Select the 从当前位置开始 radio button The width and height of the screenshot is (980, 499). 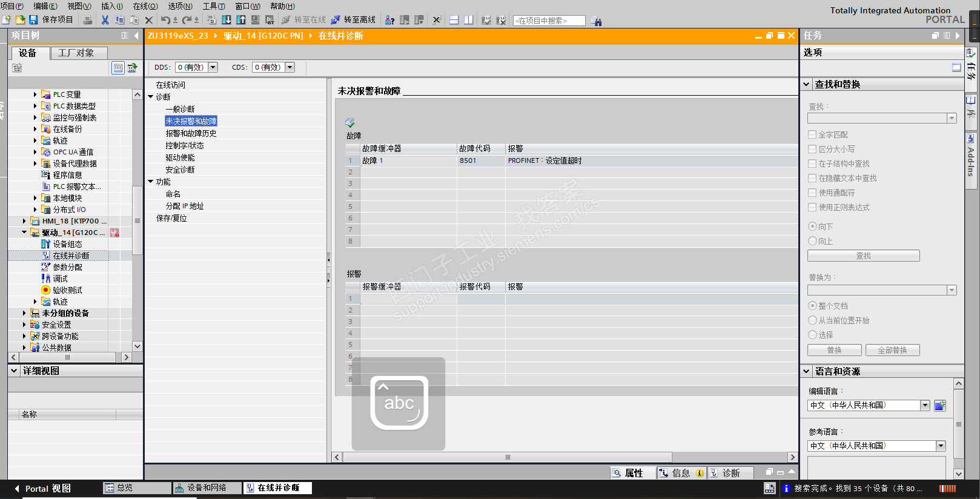coord(813,320)
